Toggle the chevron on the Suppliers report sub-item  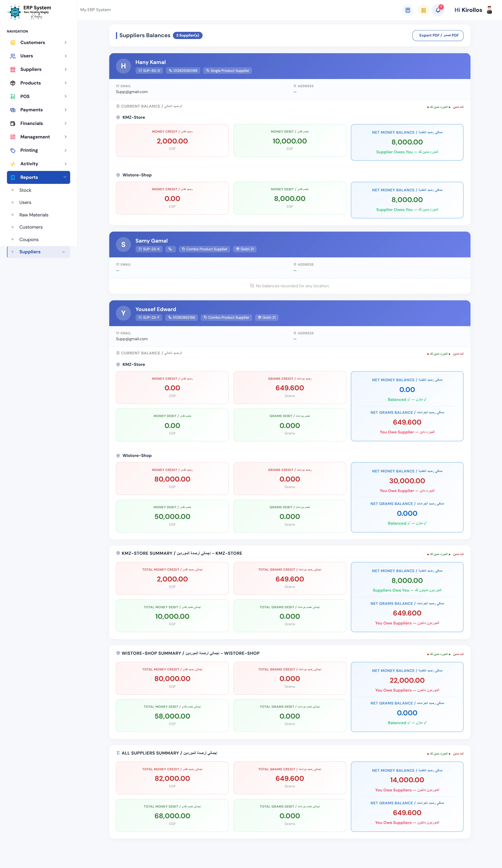63,252
